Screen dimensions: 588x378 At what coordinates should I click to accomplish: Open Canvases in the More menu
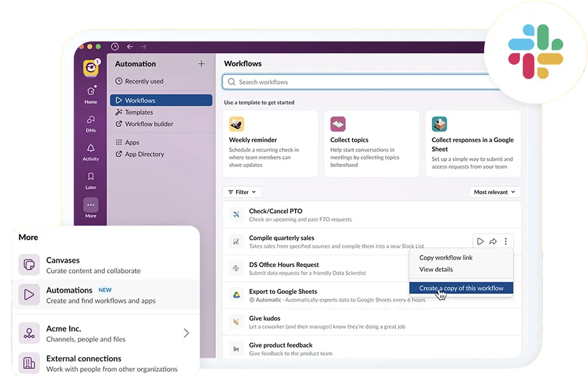tap(106, 265)
